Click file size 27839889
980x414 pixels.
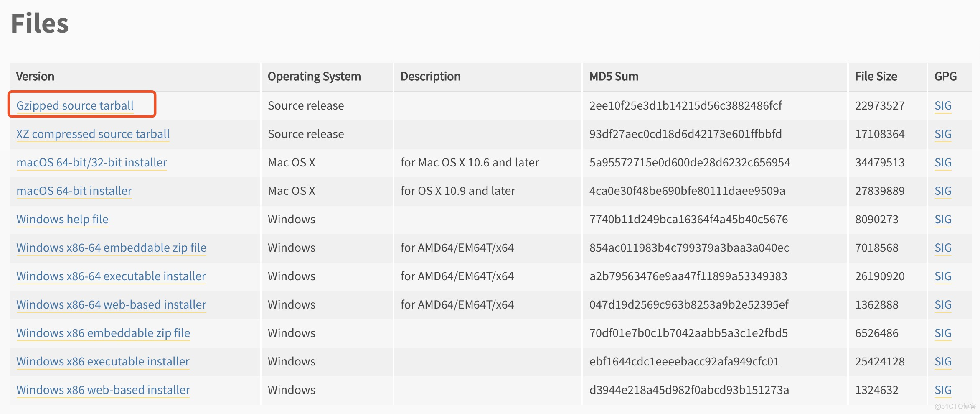[880, 191]
